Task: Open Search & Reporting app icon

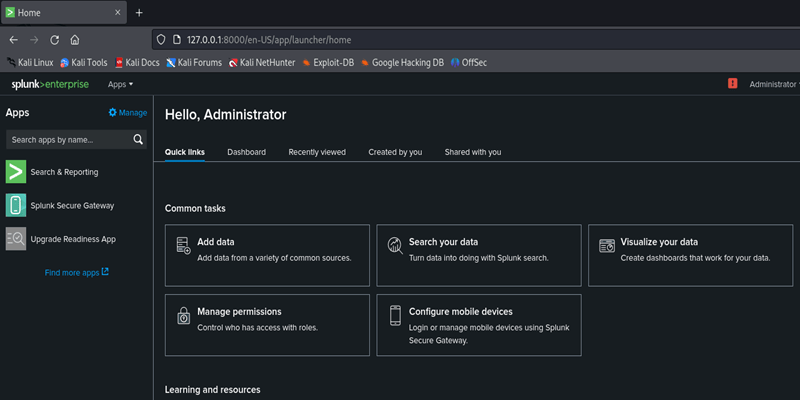Action: tap(16, 172)
